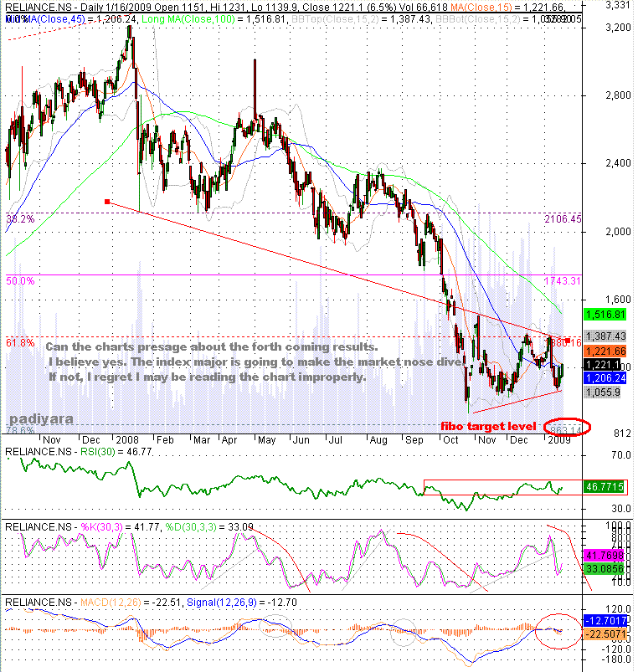Click the blue '1,206.24' price tag
638x672 pixels.
click(605, 378)
